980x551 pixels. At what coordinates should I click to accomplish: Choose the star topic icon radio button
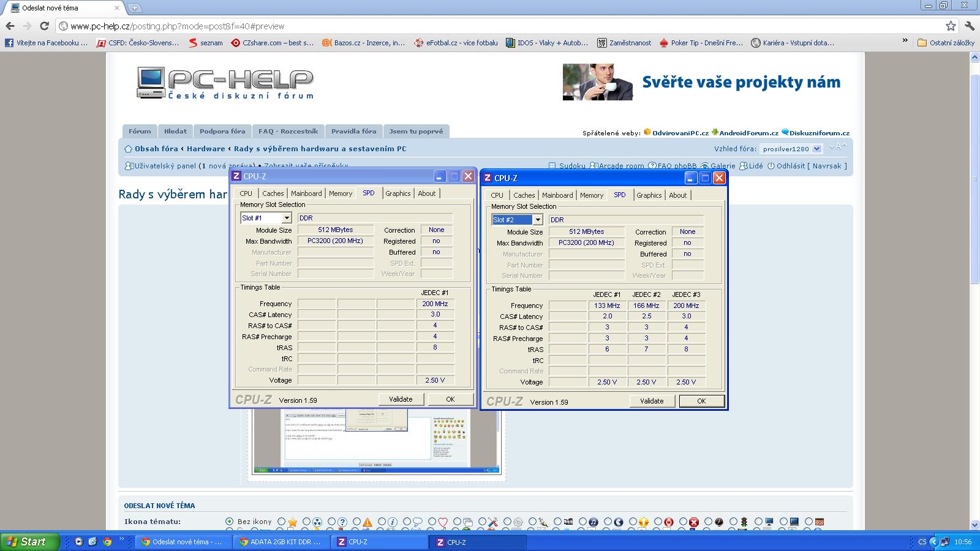click(x=282, y=522)
